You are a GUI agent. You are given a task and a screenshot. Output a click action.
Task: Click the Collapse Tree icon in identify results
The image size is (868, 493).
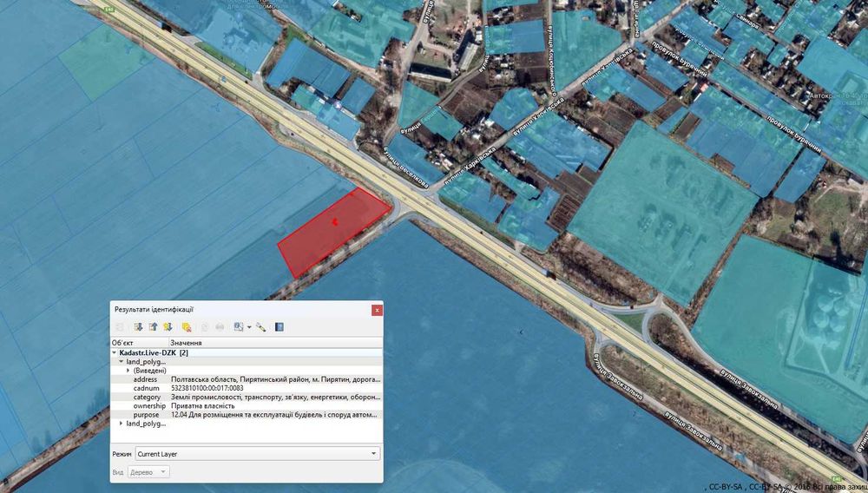153,327
